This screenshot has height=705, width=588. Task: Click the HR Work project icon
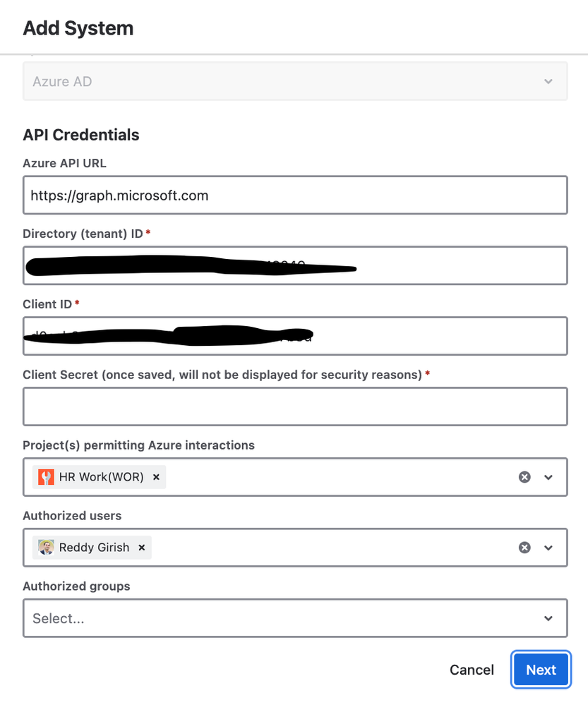point(46,477)
